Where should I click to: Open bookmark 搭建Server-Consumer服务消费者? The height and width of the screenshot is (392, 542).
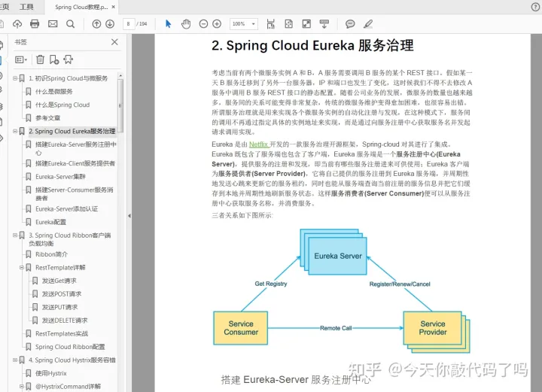coord(75,194)
